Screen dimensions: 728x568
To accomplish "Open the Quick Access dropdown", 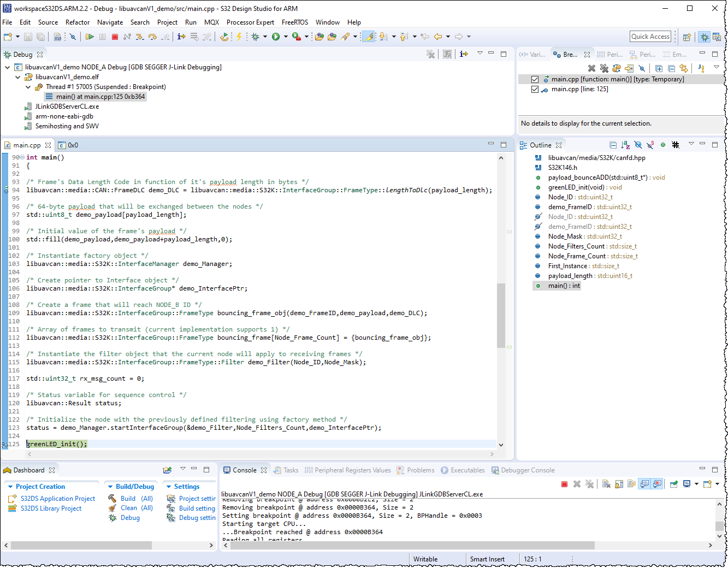I will point(650,36).
